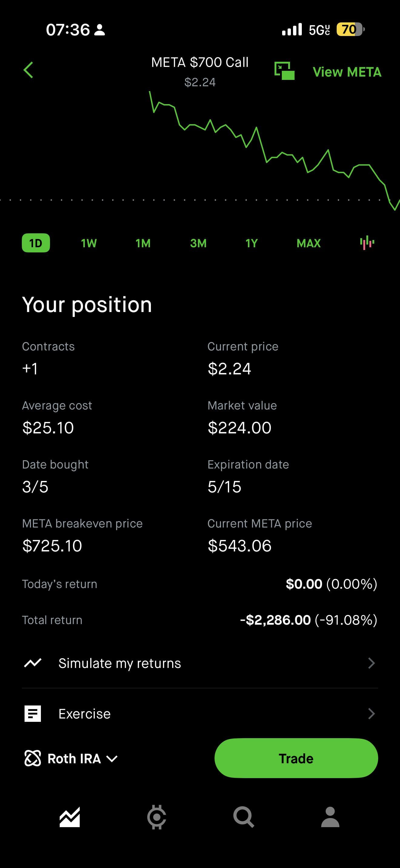This screenshot has height=868, width=400.
Task: Switch chart to 1M range
Action: (x=143, y=243)
